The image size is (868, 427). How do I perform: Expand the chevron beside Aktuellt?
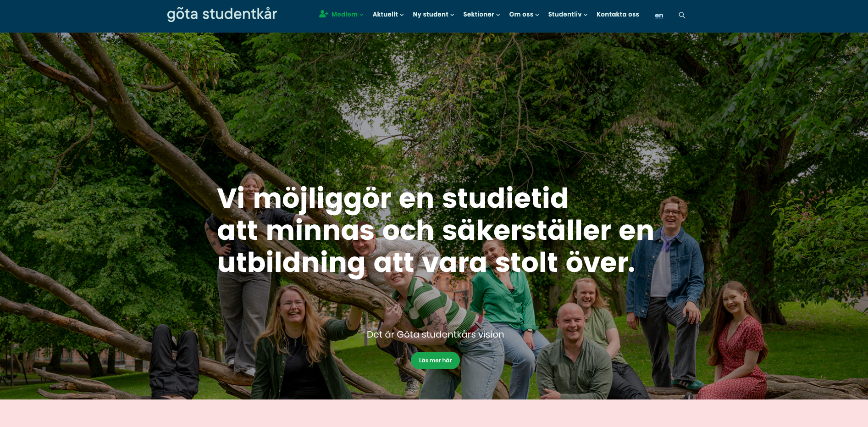point(402,15)
